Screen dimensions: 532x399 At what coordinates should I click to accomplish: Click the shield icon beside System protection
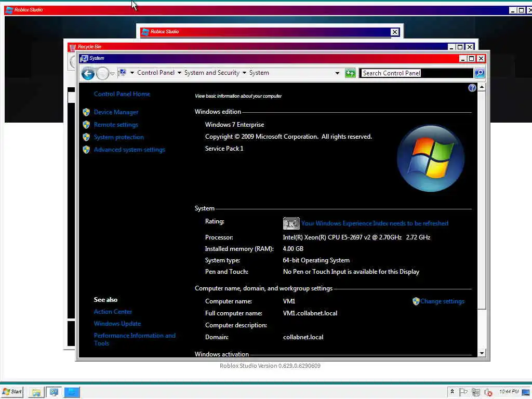coord(86,137)
